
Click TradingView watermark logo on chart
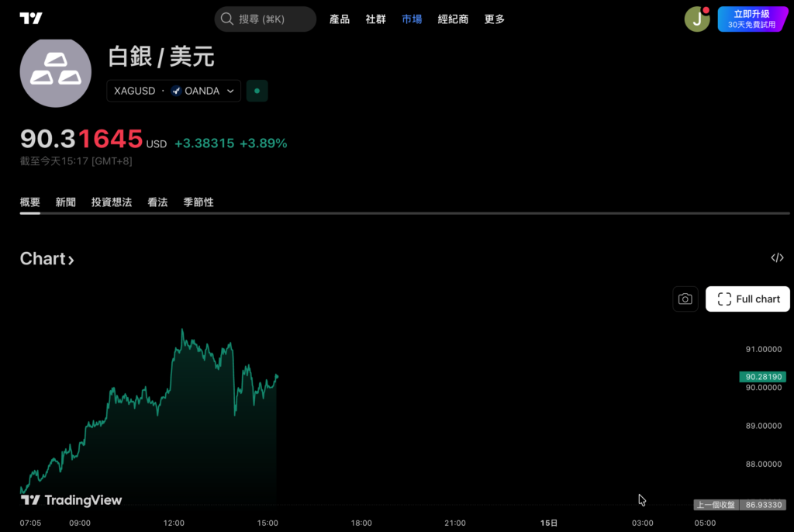pos(71,500)
